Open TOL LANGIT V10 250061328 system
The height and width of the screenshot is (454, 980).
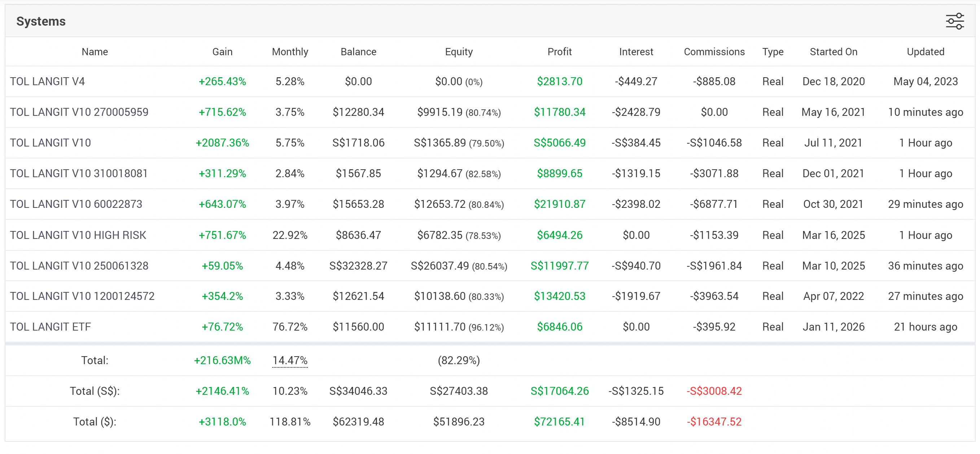(79, 266)
